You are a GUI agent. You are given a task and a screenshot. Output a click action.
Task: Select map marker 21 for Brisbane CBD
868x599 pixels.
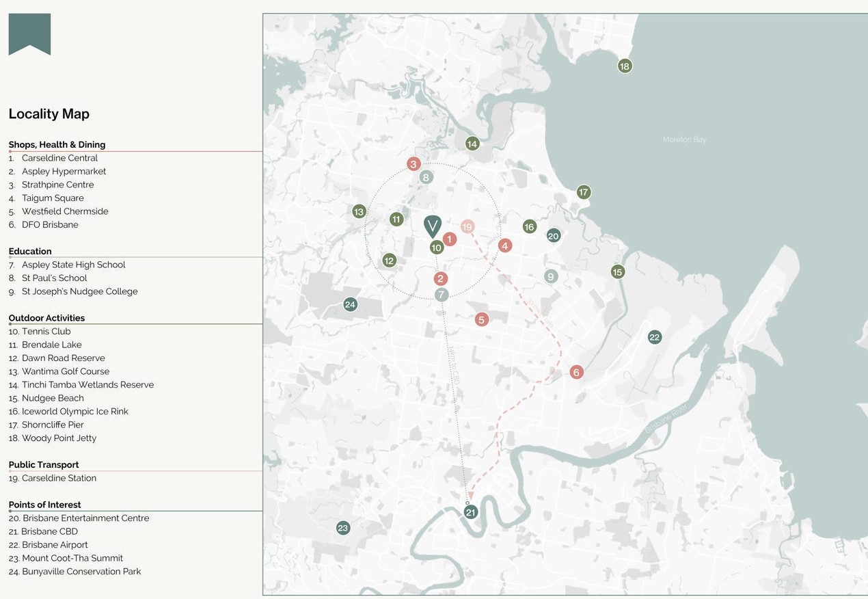[470, 512]
